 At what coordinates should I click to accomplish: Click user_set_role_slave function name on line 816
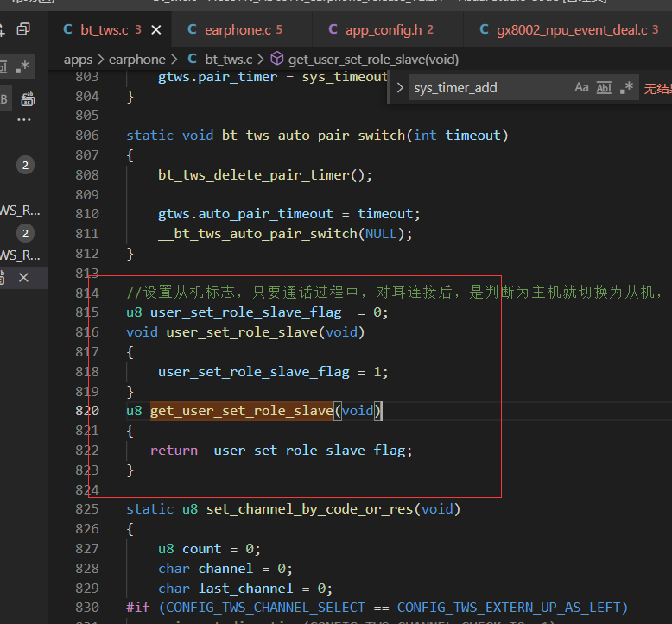click(x=242, y=332)
